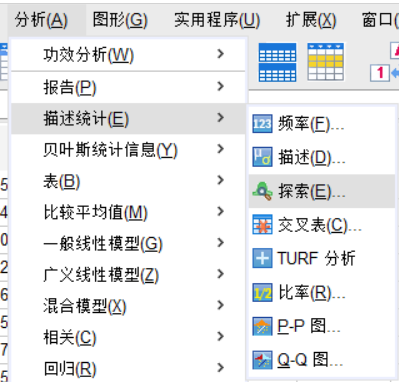Select P-P 图... menu text

pyautogui.click(x=309, y=326)
